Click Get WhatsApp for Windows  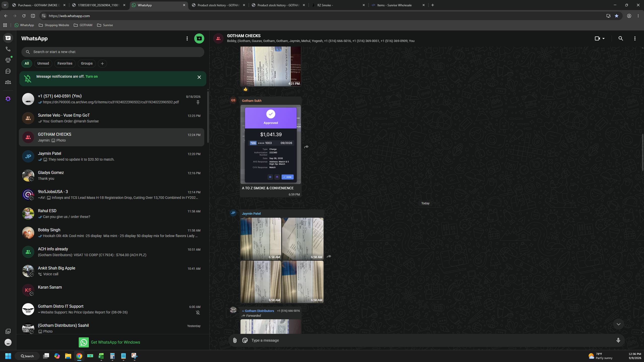click(x=109, y=342)
